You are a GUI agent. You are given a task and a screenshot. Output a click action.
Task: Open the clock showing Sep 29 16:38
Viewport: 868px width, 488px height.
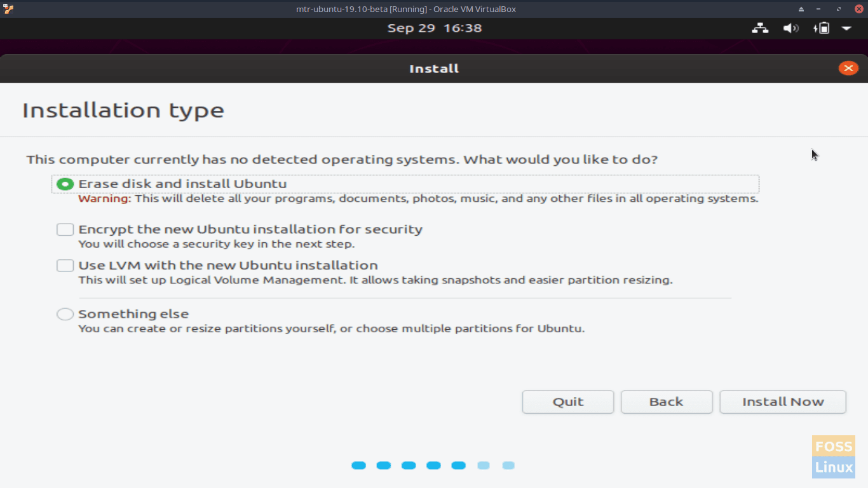(435, 28)
